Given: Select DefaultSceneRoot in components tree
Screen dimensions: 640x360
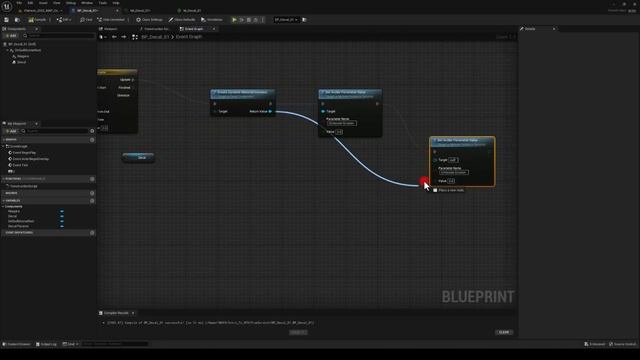Looking at the screenshot, I should tap(28, 50).
